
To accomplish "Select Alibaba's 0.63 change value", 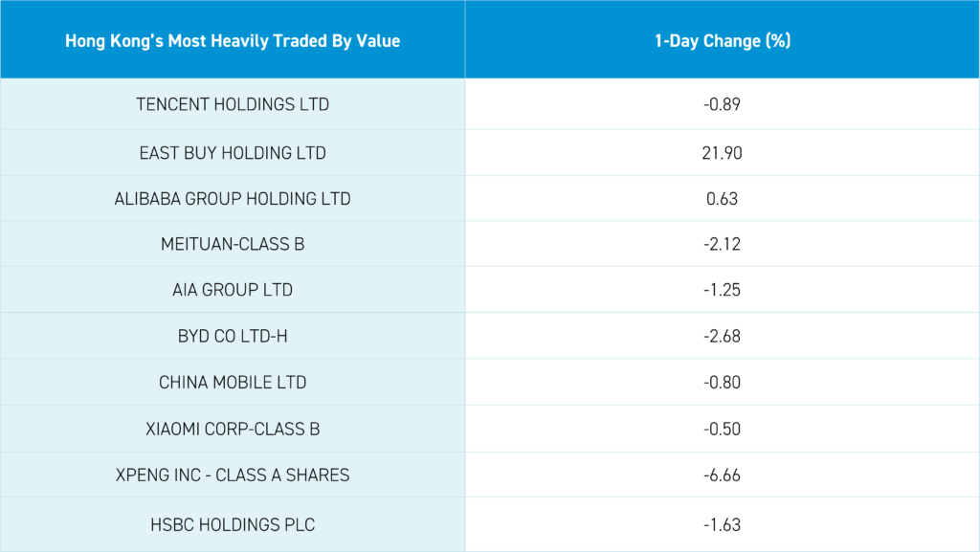I will coord(722,199).
